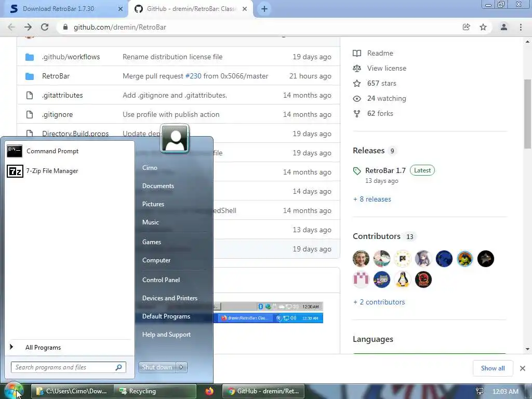Open the Chrome profile icon

point(504,27)
